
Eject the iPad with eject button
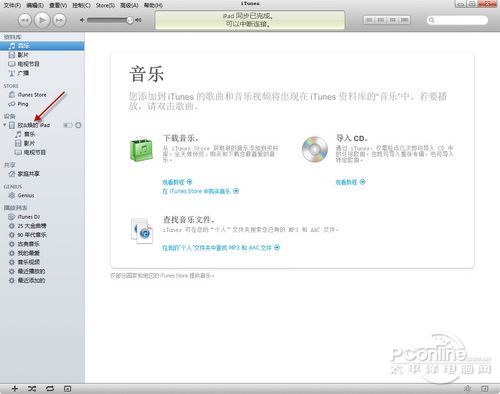coord(78,125)
